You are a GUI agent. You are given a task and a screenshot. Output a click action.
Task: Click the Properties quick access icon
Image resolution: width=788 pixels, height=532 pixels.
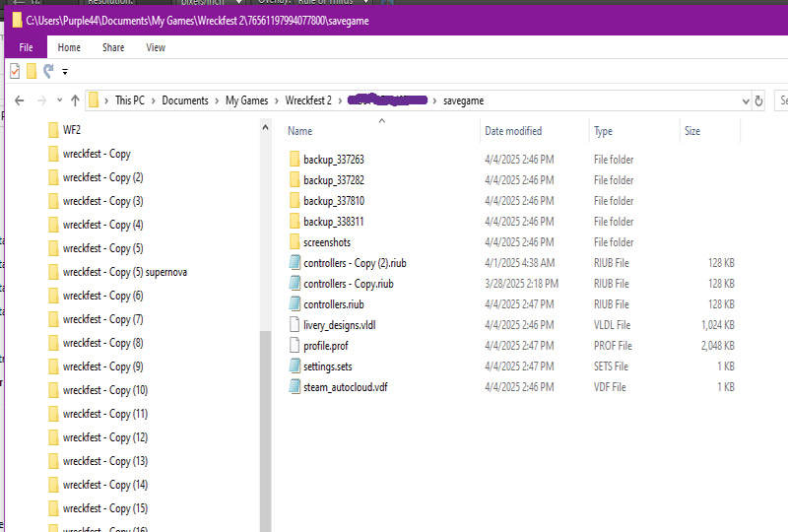[15, 71]
